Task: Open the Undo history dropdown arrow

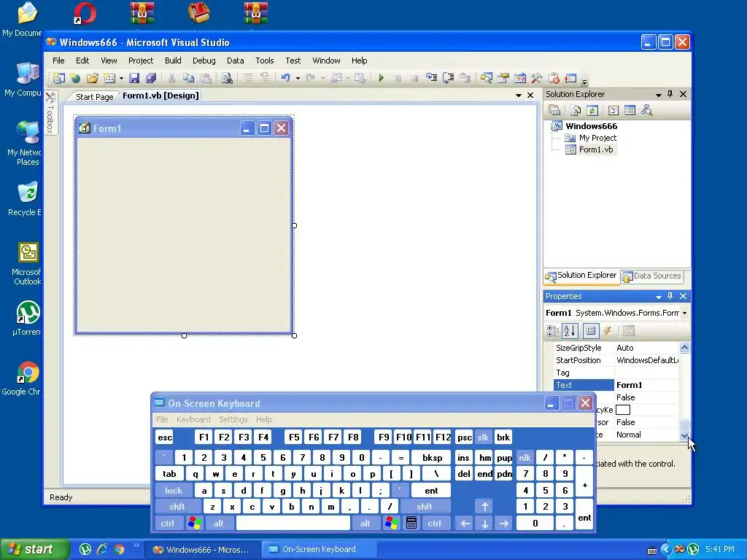Action: pyautogui.click(x=298, y=79)
